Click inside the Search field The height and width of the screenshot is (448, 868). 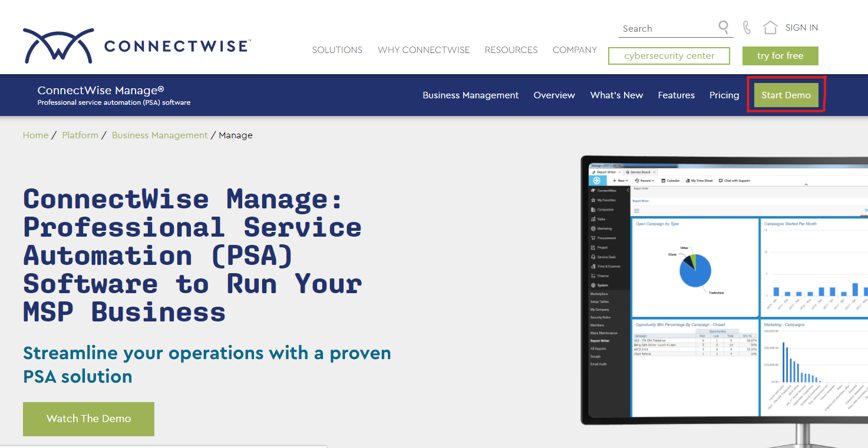[660, 28]
